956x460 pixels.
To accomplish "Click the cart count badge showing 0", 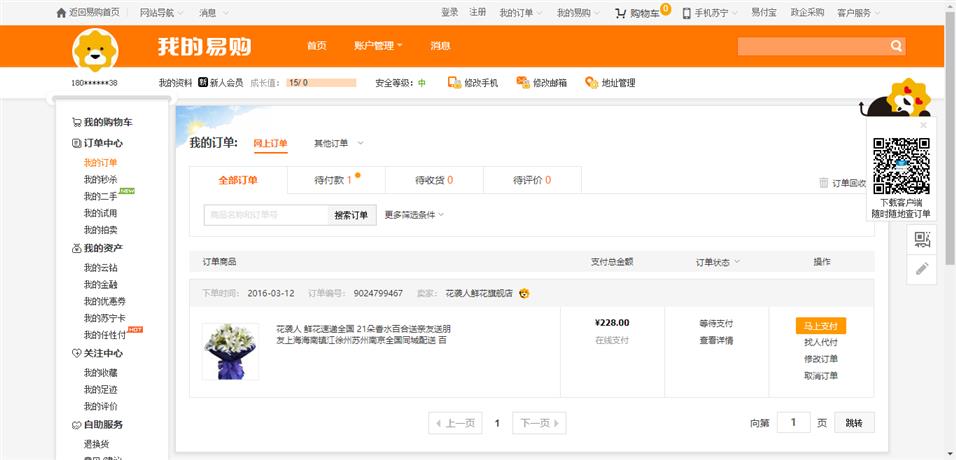I will click(x=665, y=9).
